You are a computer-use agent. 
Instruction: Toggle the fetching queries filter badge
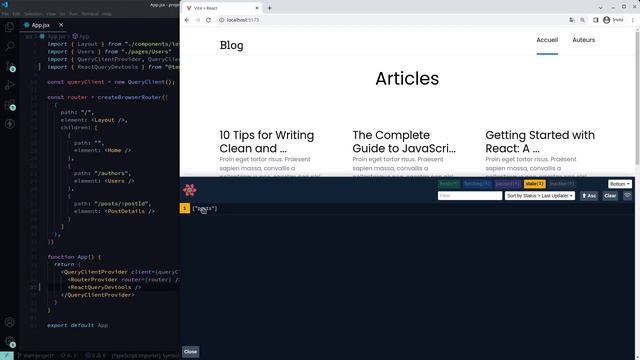(477, 184)
